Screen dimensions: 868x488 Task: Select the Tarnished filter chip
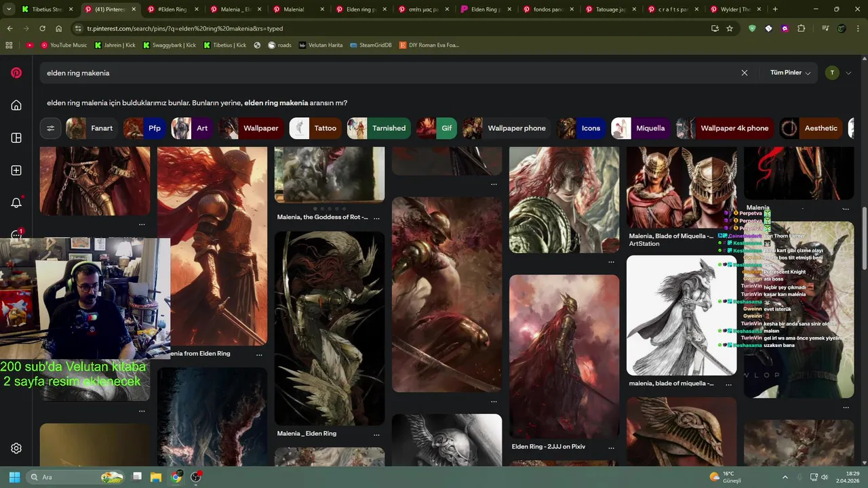(x=379, y=128)
